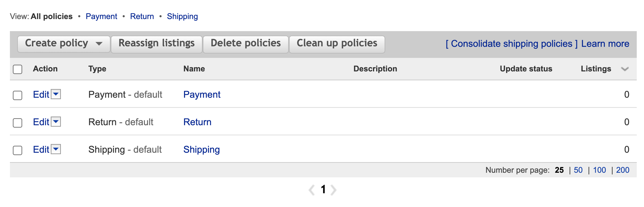Check the Return policy row checkbox
Screen dimensions: 644x207
(17, 123)
